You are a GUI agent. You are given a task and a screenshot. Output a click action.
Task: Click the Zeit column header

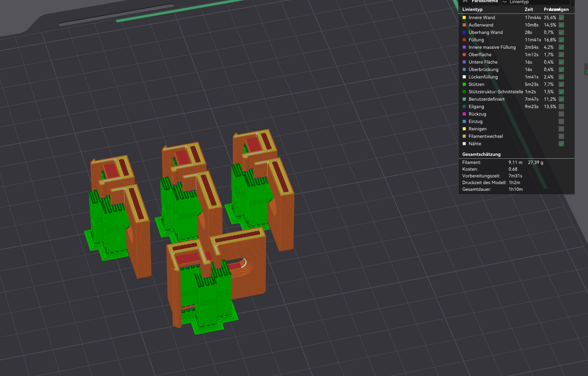point(529,10)
